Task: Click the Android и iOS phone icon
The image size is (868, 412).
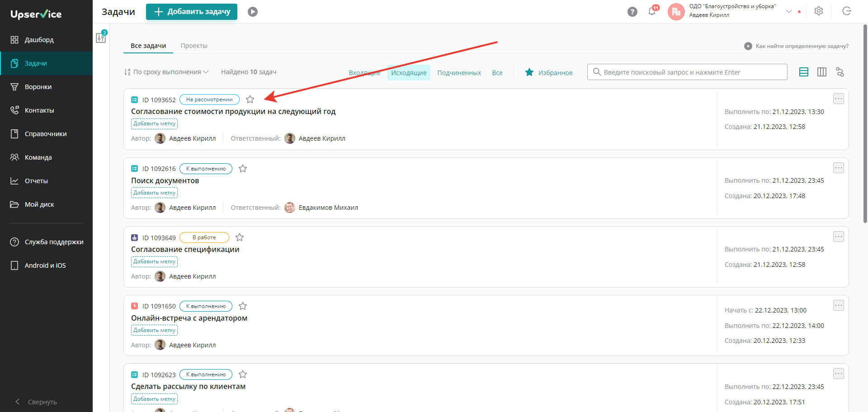Action: click(14, 265)
